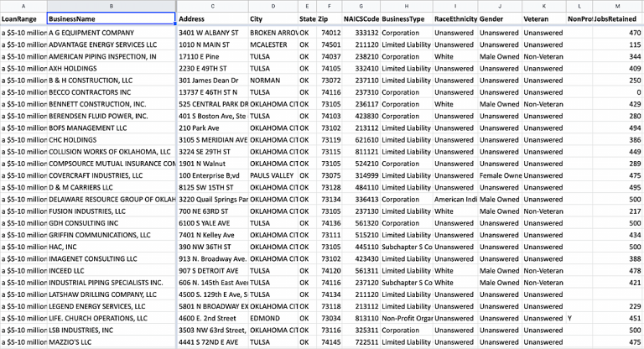The width and height of the screenshot is (644, 349).
Task: Click city cell EDMOND
Action: click(273, 319)
